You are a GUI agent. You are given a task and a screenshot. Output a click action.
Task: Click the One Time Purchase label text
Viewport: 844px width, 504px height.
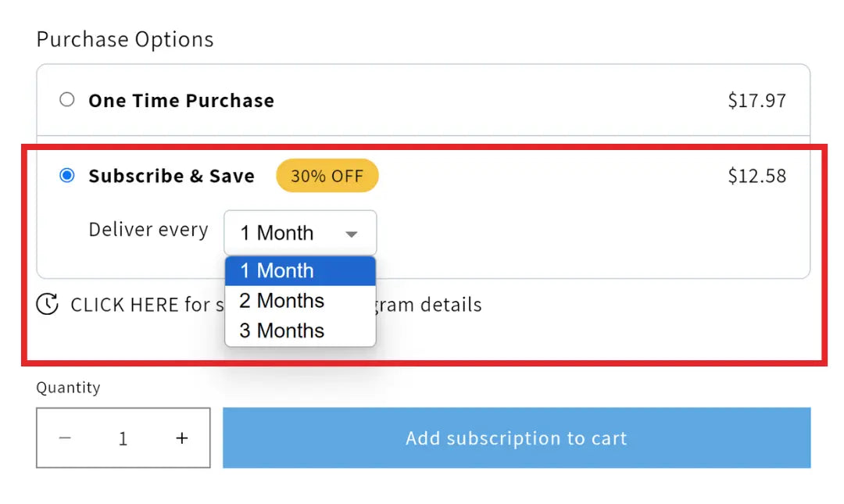pyautogui.click(x=181, y=101)
